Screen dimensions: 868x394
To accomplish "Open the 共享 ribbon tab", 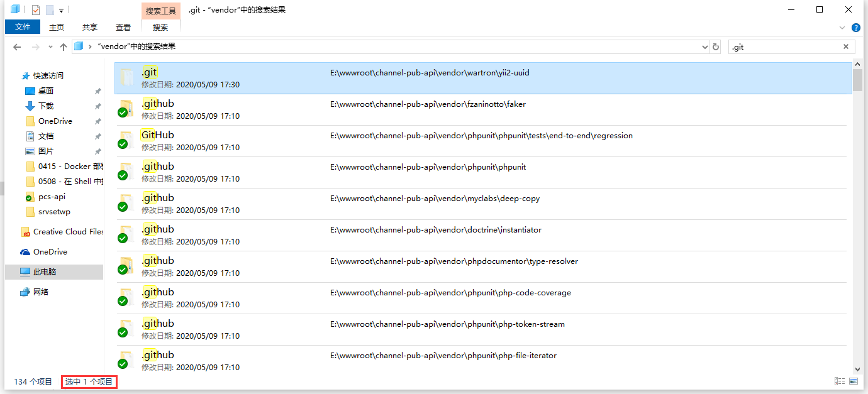I will click(x=90, y=27).
